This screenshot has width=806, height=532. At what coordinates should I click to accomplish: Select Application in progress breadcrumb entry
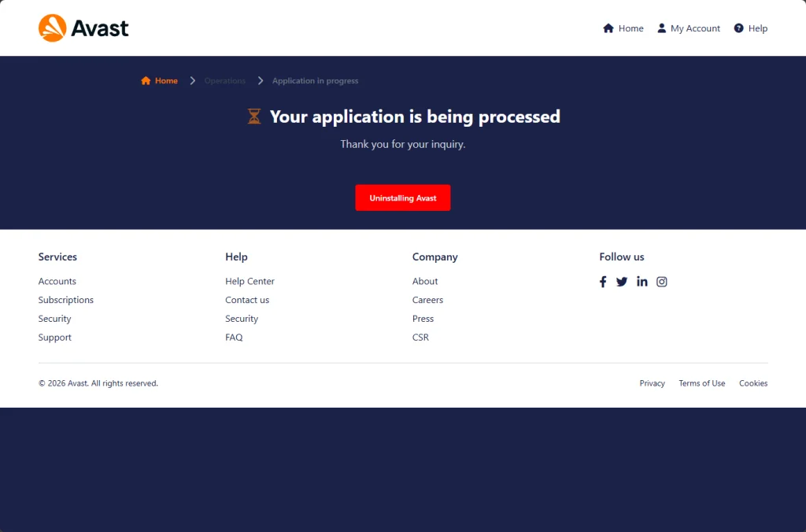pyautogui.click(x=315, y=80)
